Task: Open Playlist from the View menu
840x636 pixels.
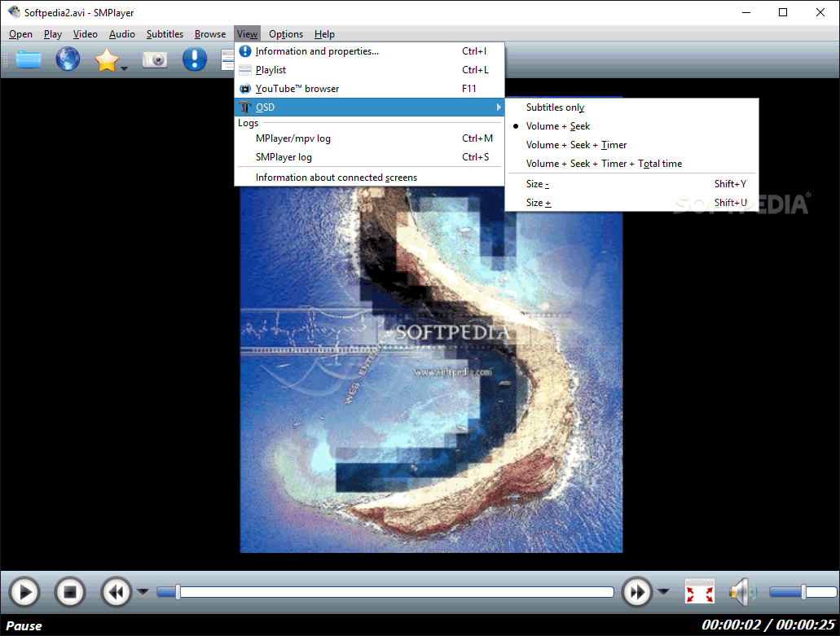Action: [x=370, y=70]
